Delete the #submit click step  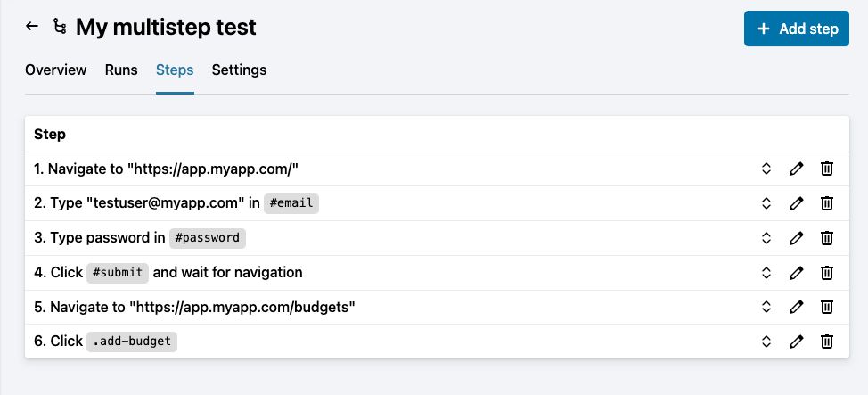pyautogui.click(x=827, y=272)
